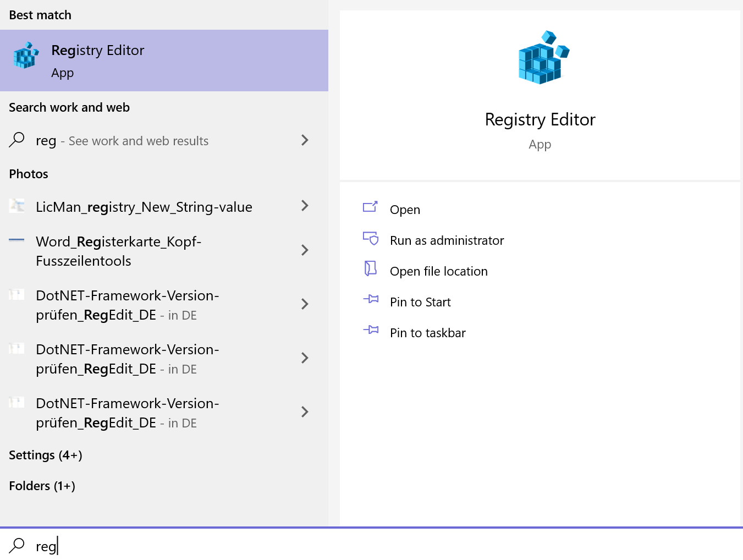Expand the first DotNET-Framework-Version-prüfen_RegEdit_DE chevron
The height and width of the screenshot is (560, 743).
coord(305,304)
